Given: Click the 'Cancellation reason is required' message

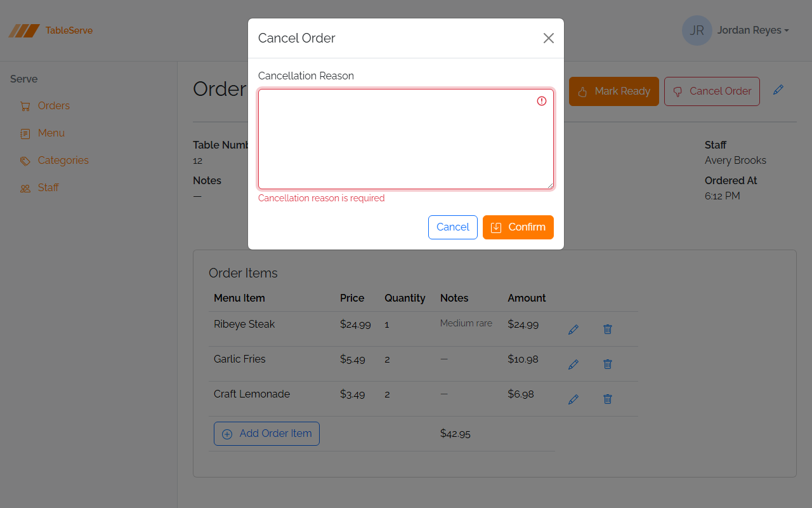Looking at the screenshot, I should (x=322, y=198).
